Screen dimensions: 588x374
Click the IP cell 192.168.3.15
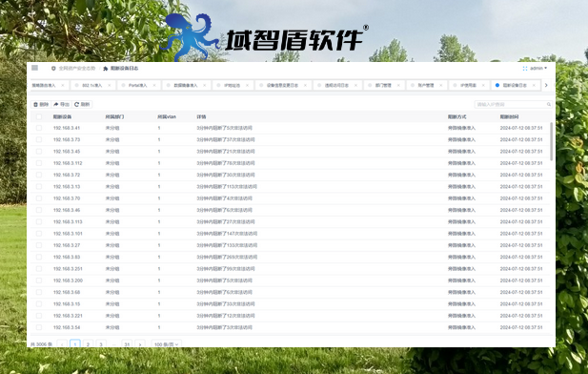coord(67,304)
